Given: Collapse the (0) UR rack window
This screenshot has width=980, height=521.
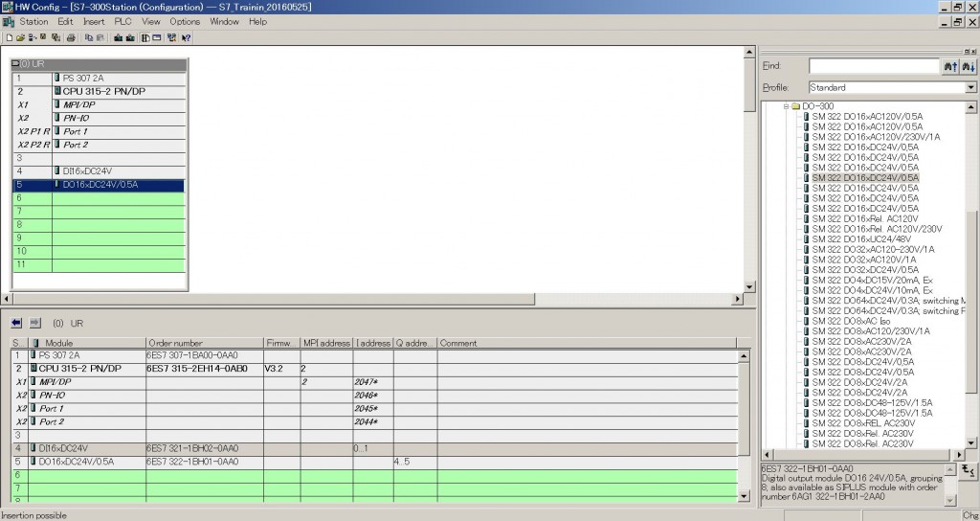Looking at the screenshot, I should [x=15, y=64].
